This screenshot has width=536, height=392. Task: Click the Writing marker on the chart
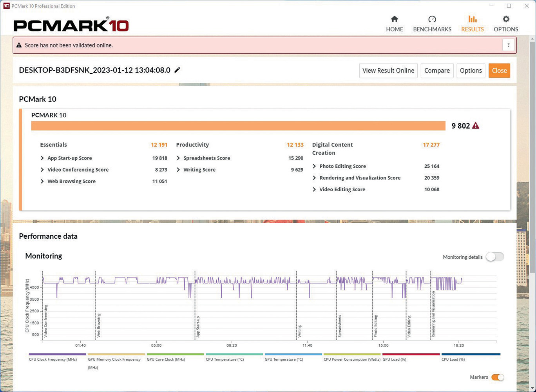pos(300,332)
